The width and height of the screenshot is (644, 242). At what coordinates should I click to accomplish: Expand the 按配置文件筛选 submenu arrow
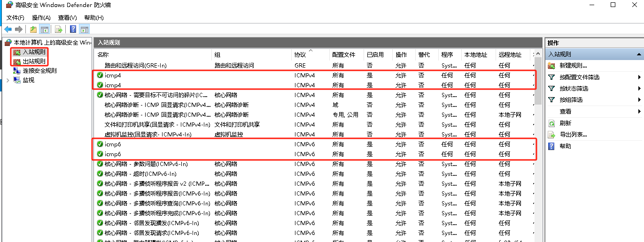tap(639, 77)
